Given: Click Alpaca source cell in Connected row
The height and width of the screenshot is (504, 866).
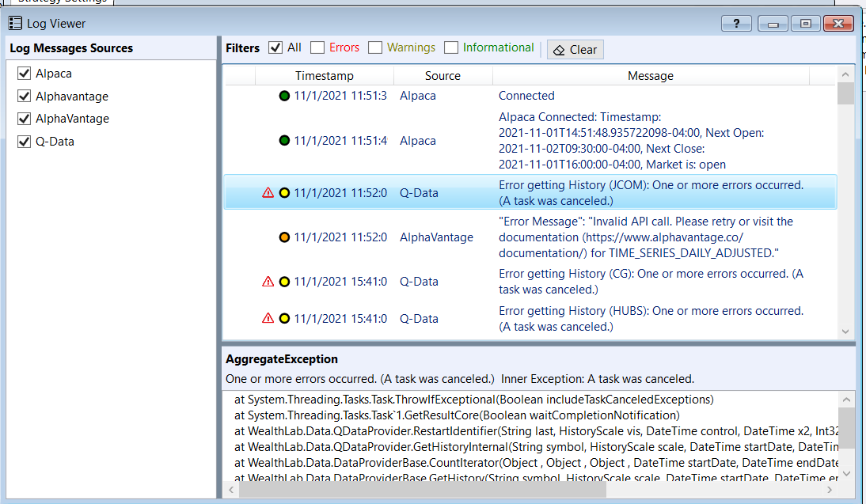Looking at the screenshot, I should pyautogui.click(x=417, y=96).
